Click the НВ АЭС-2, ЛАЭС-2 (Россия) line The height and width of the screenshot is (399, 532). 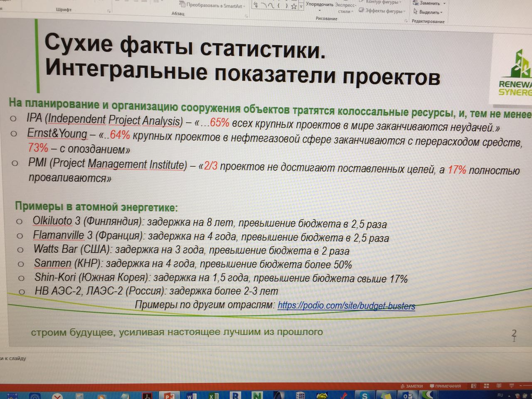point(156,291)
